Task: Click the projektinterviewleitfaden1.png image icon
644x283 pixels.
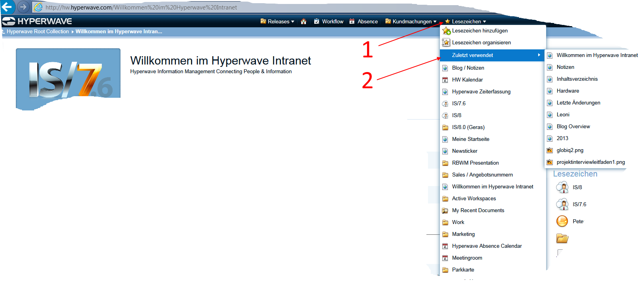Action: tap(550, 162)
